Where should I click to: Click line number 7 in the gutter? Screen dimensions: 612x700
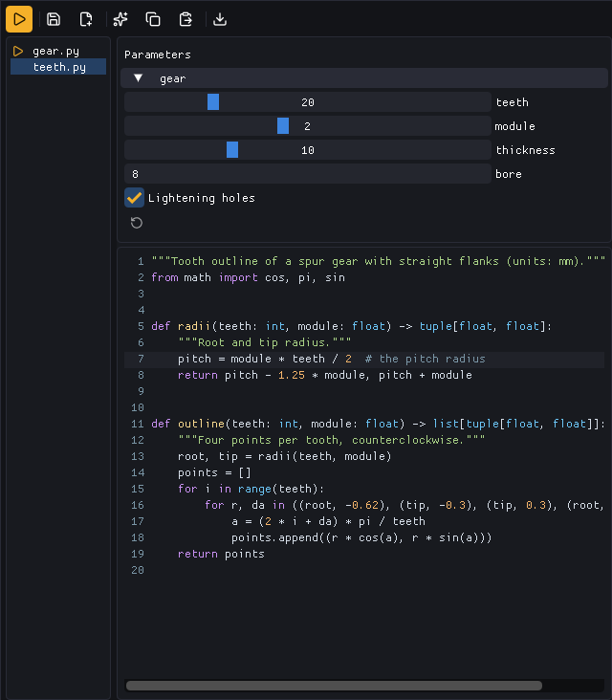(x=142, y=359)
